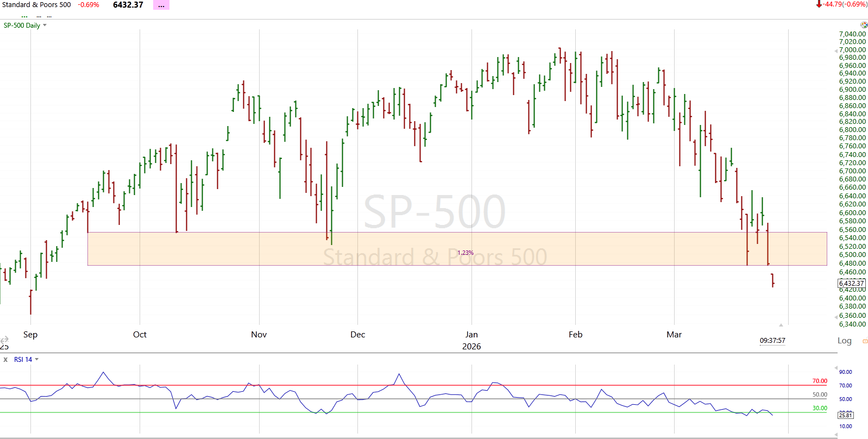
Task: Click the 6,432.37 current price label on axis
Action: click(851, 283)
